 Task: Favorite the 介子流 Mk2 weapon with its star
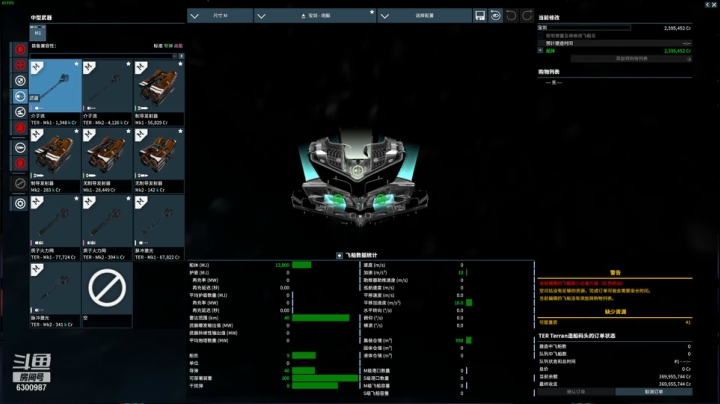click(x=128, y=64)
